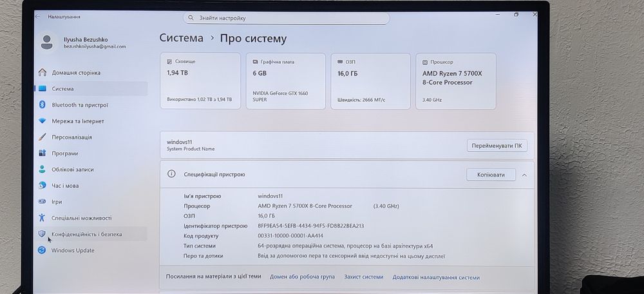The width and height of the screenshot is (644, 294).
Task: Go to Мережа та Інтернет
Action: click(78, 121)
